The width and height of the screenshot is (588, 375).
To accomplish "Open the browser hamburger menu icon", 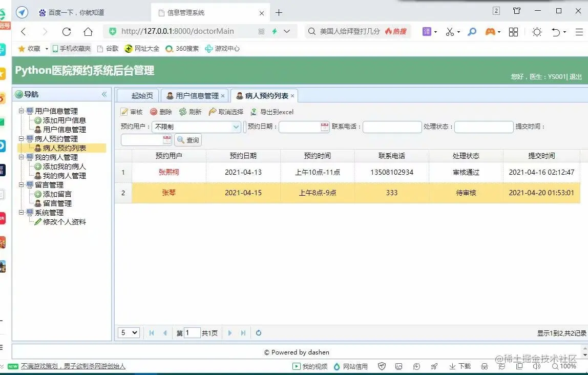I will pyautogui.click(x=579, y=32).
